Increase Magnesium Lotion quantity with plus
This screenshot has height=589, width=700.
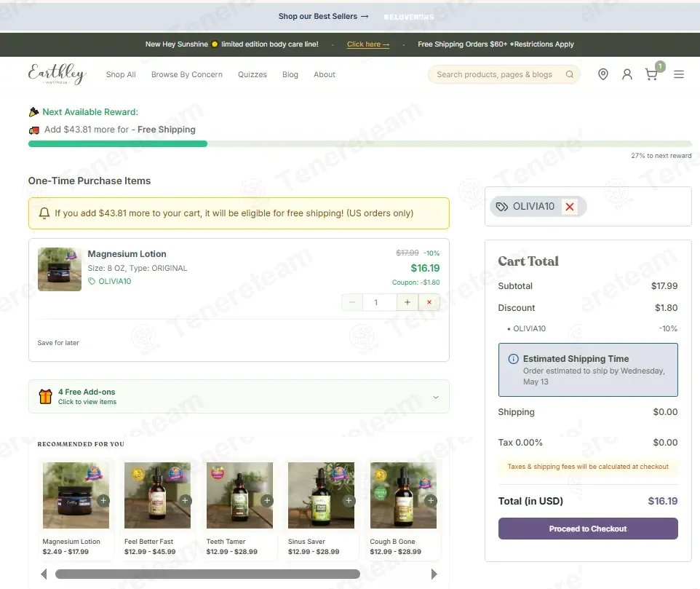point(407,302)
